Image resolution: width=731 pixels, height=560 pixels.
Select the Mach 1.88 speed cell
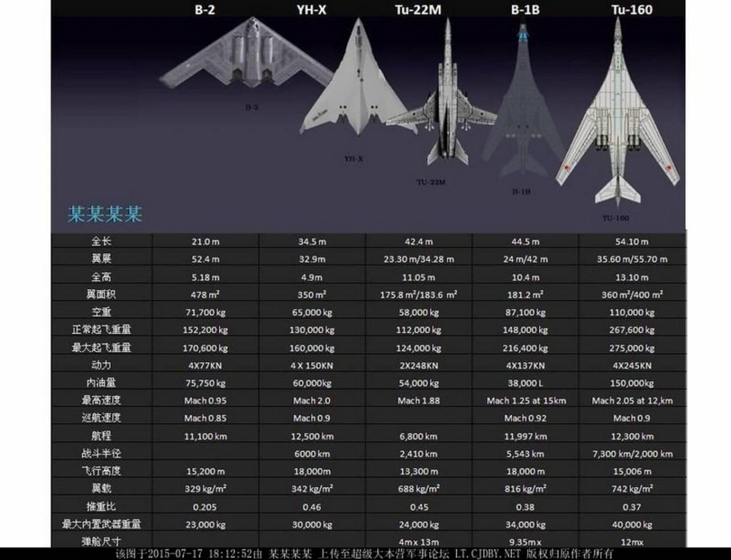pyautogui.click(x=418, y=401)
